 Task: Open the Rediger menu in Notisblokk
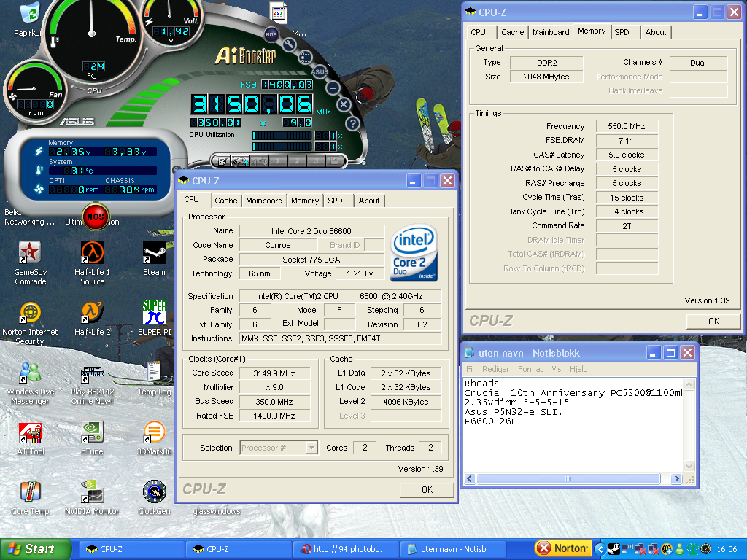pos(495,369)
